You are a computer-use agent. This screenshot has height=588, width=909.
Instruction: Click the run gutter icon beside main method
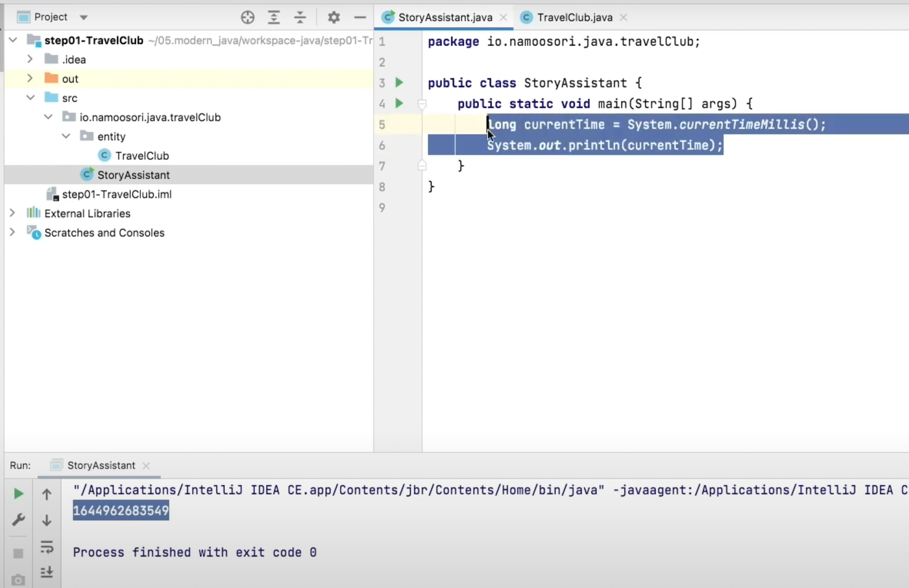coord(399,103)
